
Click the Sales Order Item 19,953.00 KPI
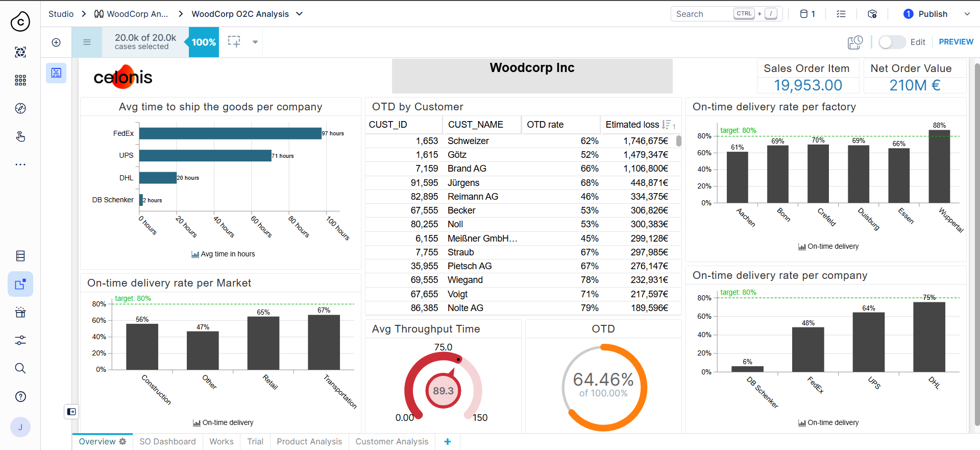[808, 77]
